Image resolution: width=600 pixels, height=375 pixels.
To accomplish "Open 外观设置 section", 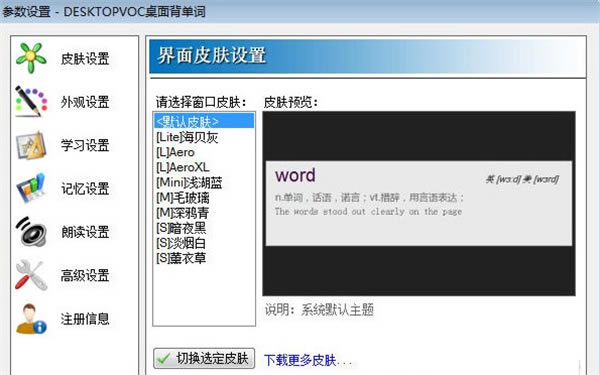I will tap(85, 102).
